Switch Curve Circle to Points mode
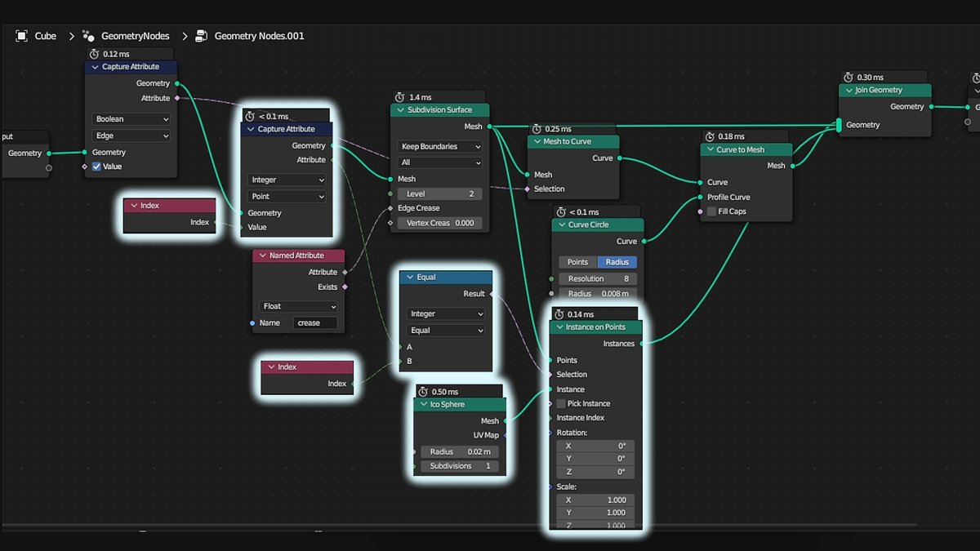 tap(577, 261)
